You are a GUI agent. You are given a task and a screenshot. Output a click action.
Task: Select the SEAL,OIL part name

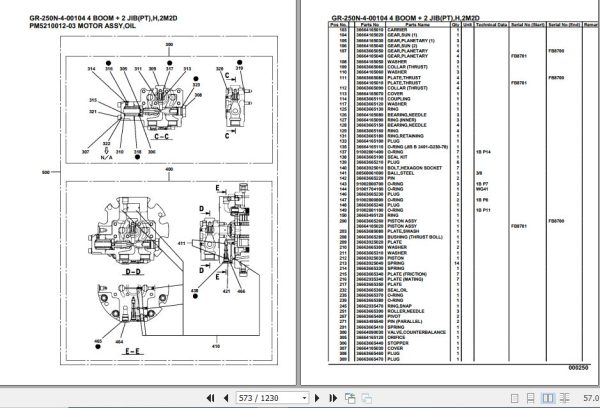(397, 290)
